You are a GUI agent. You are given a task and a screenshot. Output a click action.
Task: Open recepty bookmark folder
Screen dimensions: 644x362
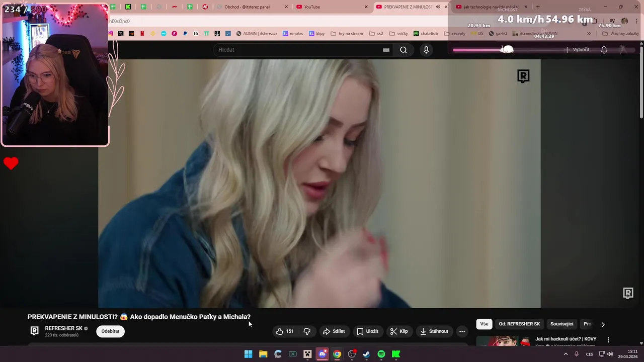[x=455, y=34]
